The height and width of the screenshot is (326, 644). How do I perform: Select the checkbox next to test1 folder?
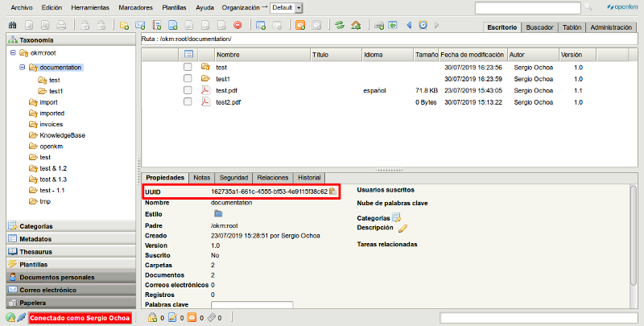click(x=188, y=79)
